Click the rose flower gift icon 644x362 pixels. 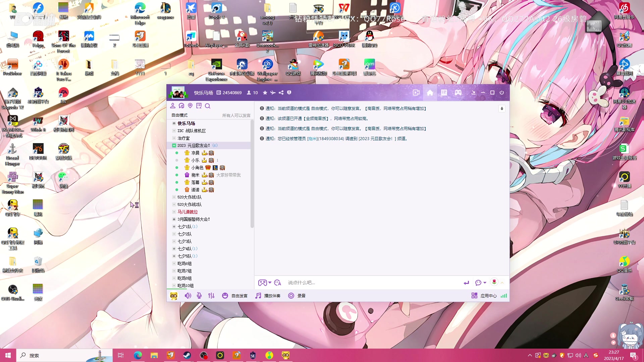coord(494,282)
